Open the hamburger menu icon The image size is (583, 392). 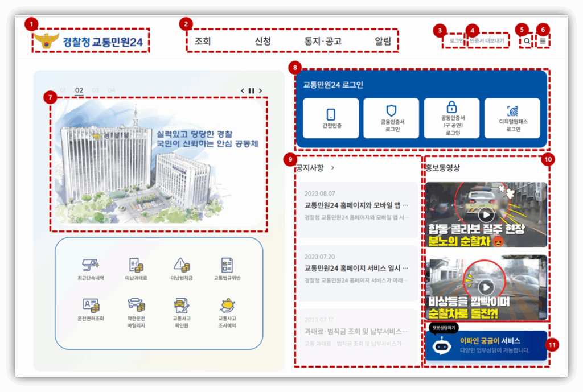click(x=543, y=41)
